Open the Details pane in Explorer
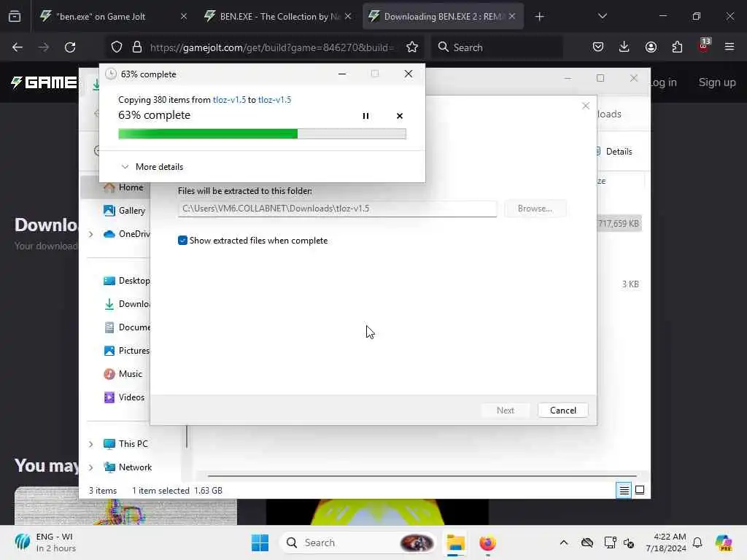Image resolution: width=747 pixels, height=560 pixels. (614, 152)
